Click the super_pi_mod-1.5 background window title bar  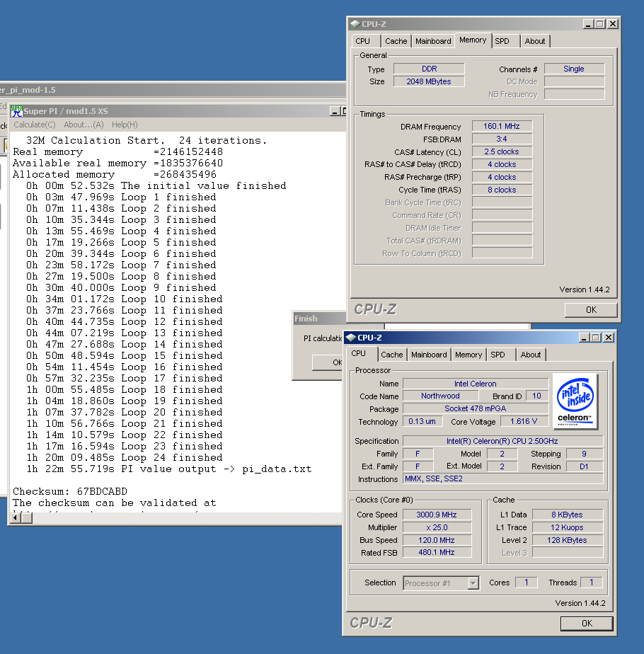tap(173, 90)
